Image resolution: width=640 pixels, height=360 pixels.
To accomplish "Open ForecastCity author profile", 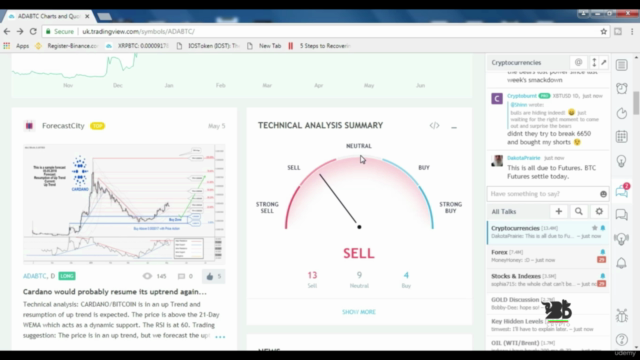I will click(63, 126).
